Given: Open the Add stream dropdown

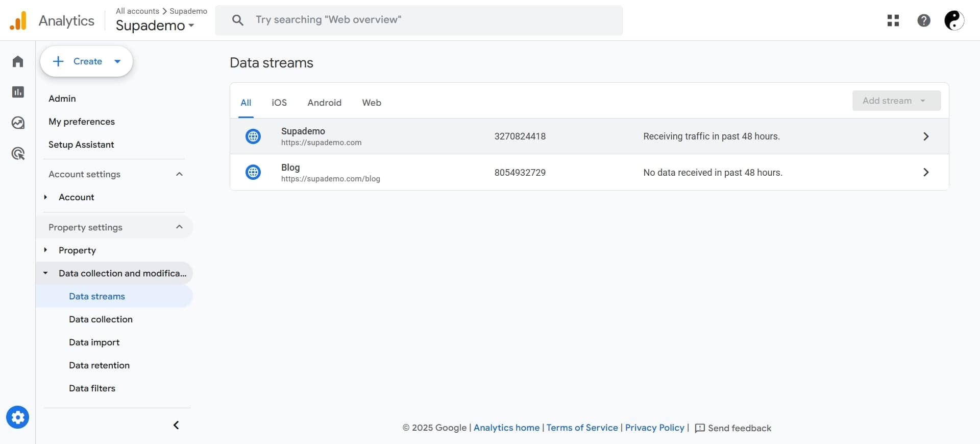Looking at the screenshot, I should (896, 101).
